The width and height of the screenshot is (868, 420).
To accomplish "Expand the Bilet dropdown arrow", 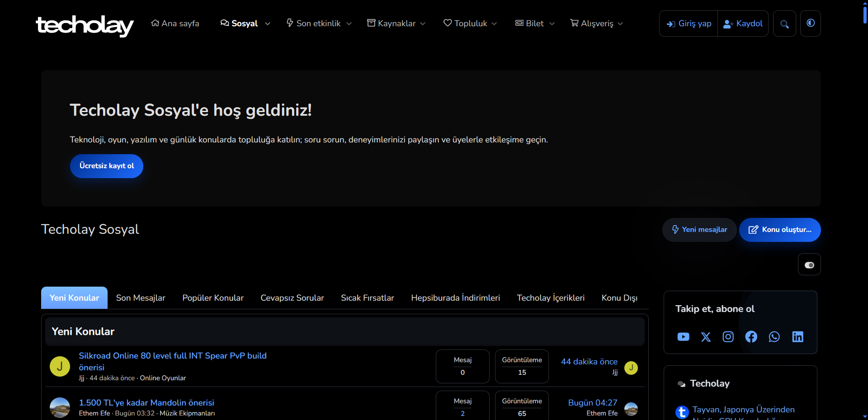I will pos(552,24).
